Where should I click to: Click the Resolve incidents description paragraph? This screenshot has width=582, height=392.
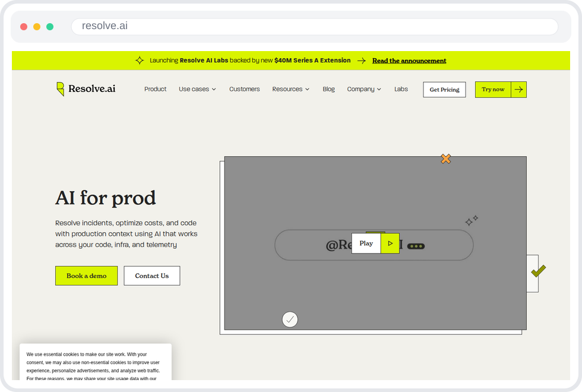[x=126, y=234]
